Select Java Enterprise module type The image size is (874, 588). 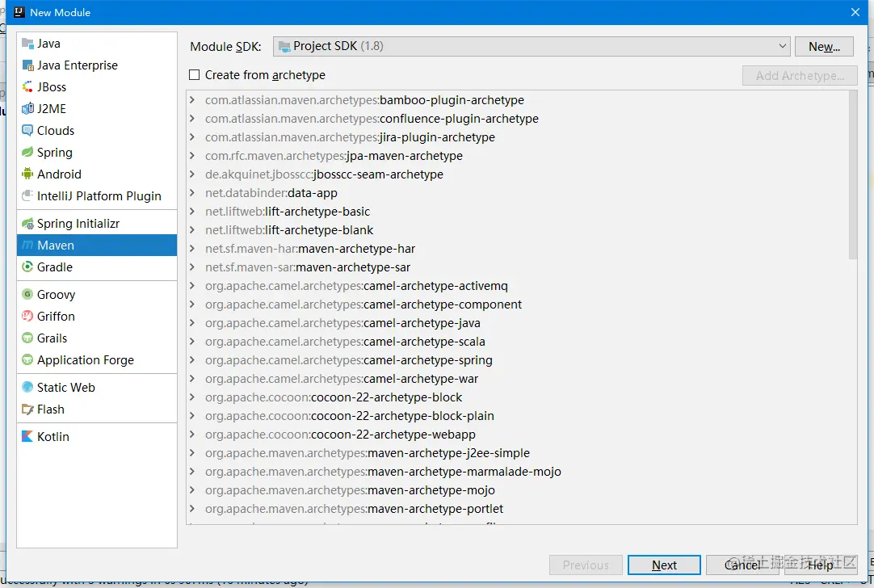(x=97, y=65)
